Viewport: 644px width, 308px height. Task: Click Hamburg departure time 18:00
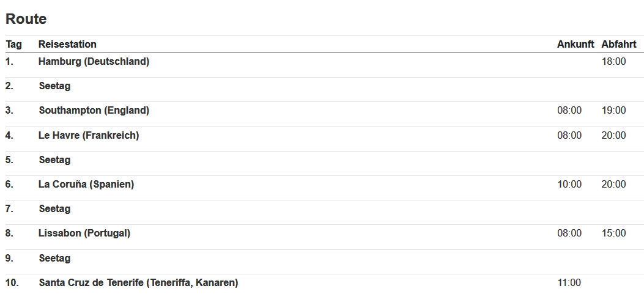click(613, 61)
